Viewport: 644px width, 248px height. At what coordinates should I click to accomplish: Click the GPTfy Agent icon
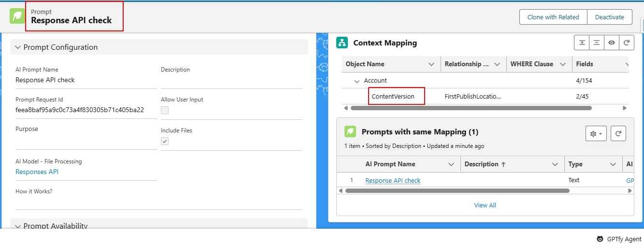[600, 239]
